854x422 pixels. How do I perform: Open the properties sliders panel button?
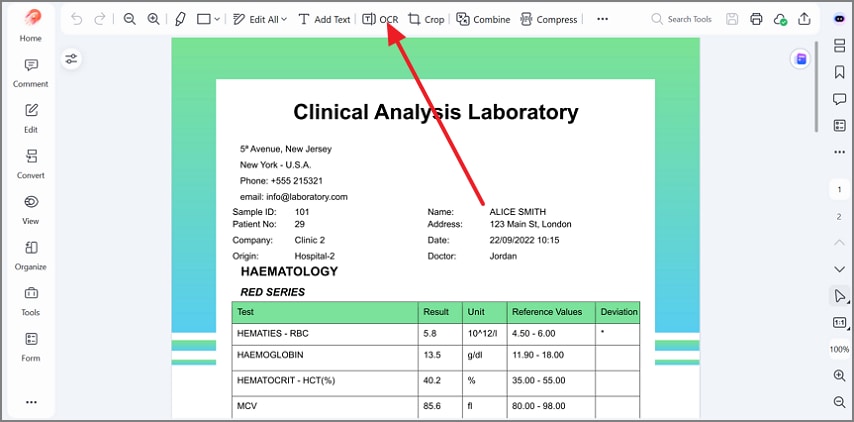[x=71, y=59]
